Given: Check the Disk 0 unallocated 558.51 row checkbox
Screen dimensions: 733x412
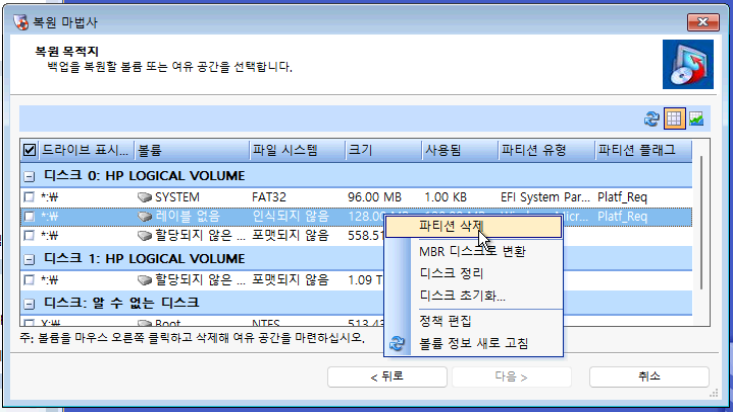Looking at the screenshot, I should 29,235.
